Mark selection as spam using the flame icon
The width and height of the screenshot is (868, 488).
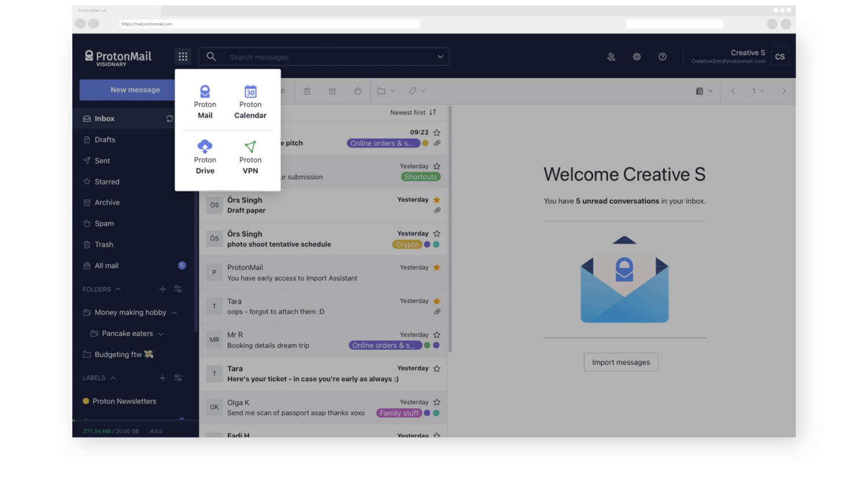358,91
